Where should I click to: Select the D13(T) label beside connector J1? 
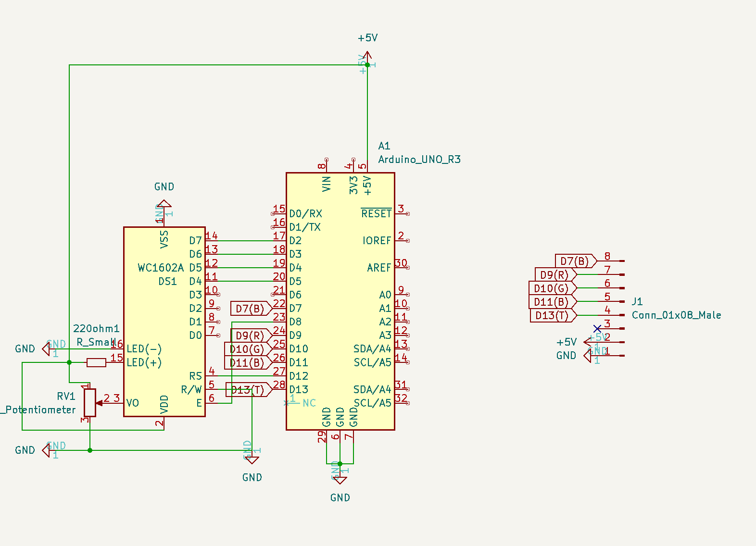click(553, 316)
